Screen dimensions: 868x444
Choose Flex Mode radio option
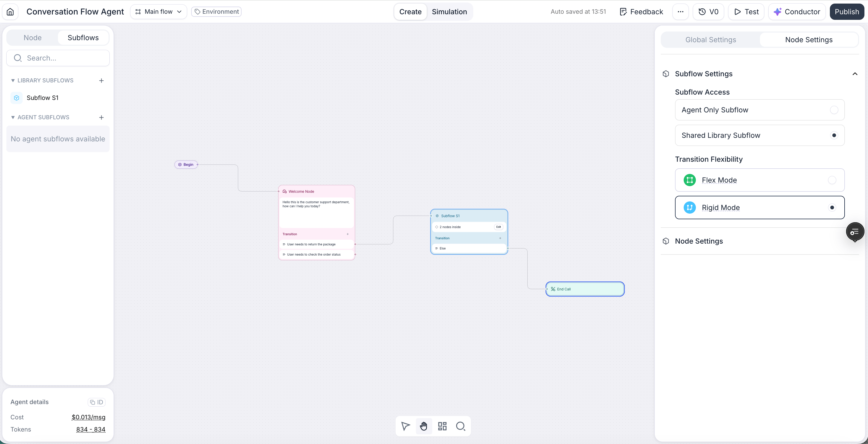click(x=832, y=180)
